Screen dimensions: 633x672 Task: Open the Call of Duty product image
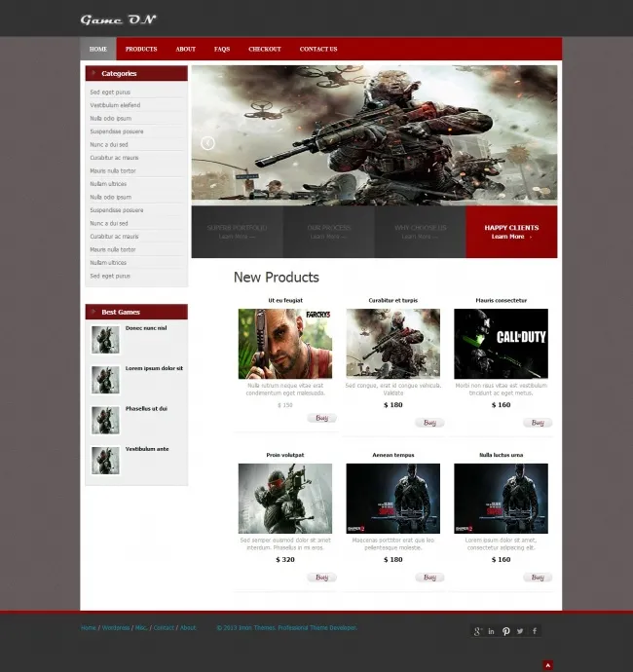coord(501,344)
